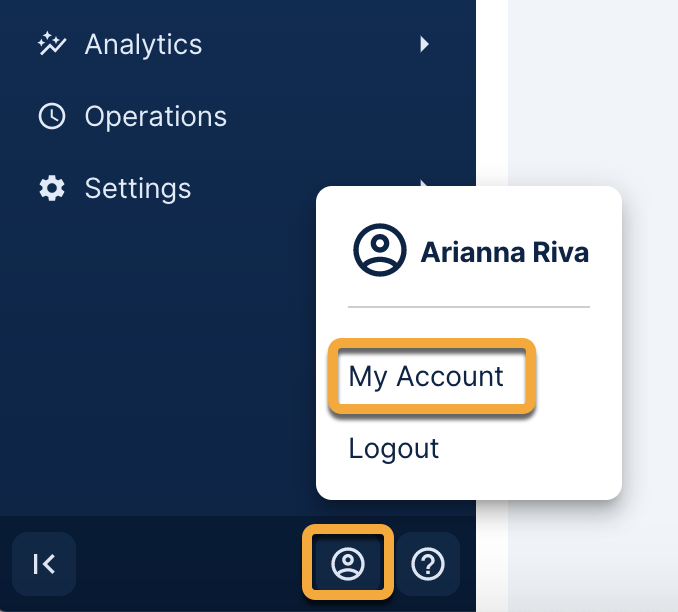Open the Settings section label
The image size is (678, 612).
tap(137, 188)
